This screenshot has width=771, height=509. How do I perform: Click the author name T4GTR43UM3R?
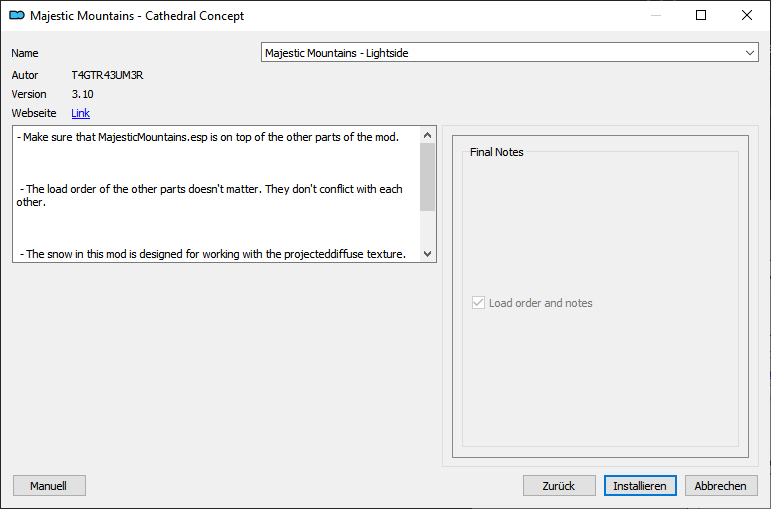pos(109,75)
